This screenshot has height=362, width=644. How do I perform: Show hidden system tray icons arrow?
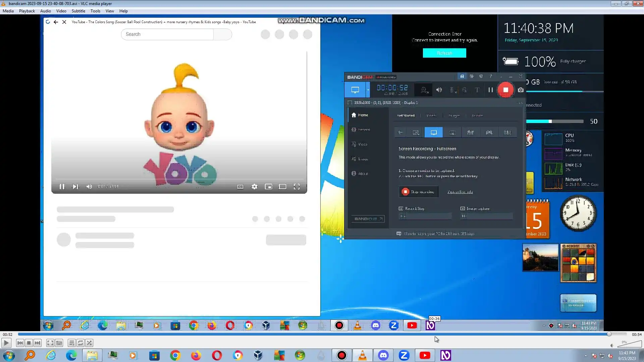(x=586, y=356)
